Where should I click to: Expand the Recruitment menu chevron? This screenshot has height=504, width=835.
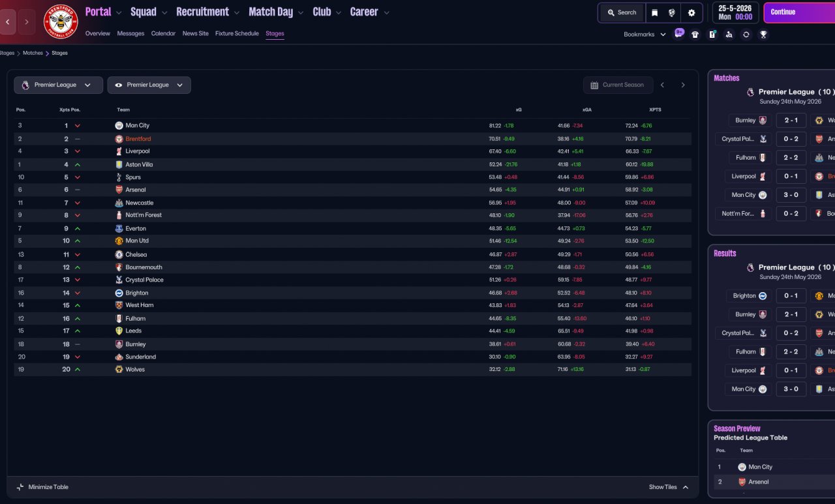(x=236, y=12)
